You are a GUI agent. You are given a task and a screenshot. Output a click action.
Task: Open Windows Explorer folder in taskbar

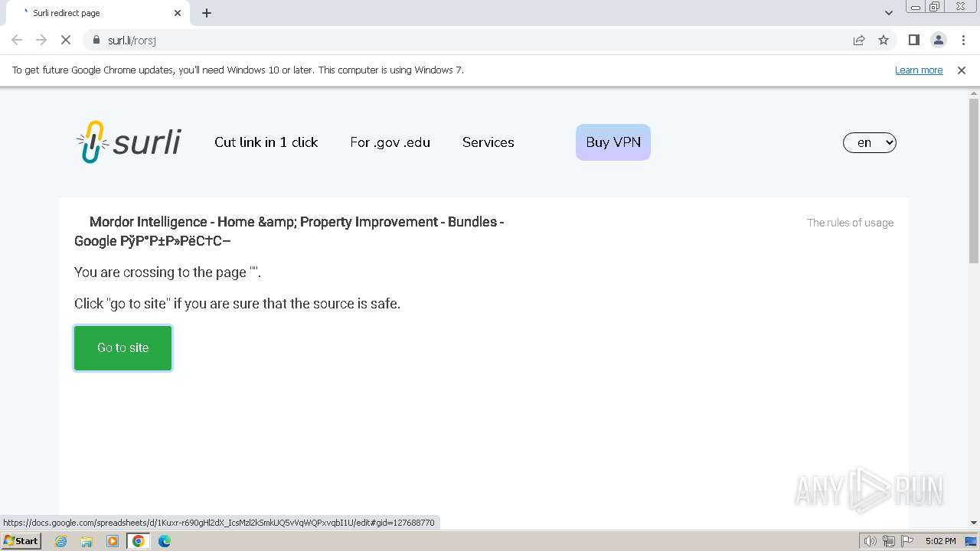click(x=87, y=541)
